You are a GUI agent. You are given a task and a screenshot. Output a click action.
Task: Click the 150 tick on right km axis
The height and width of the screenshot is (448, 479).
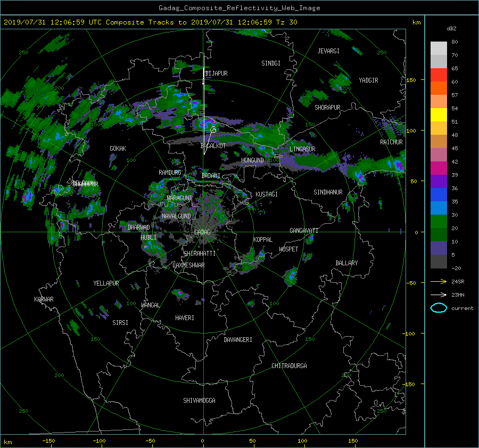(x=411, y=80)
